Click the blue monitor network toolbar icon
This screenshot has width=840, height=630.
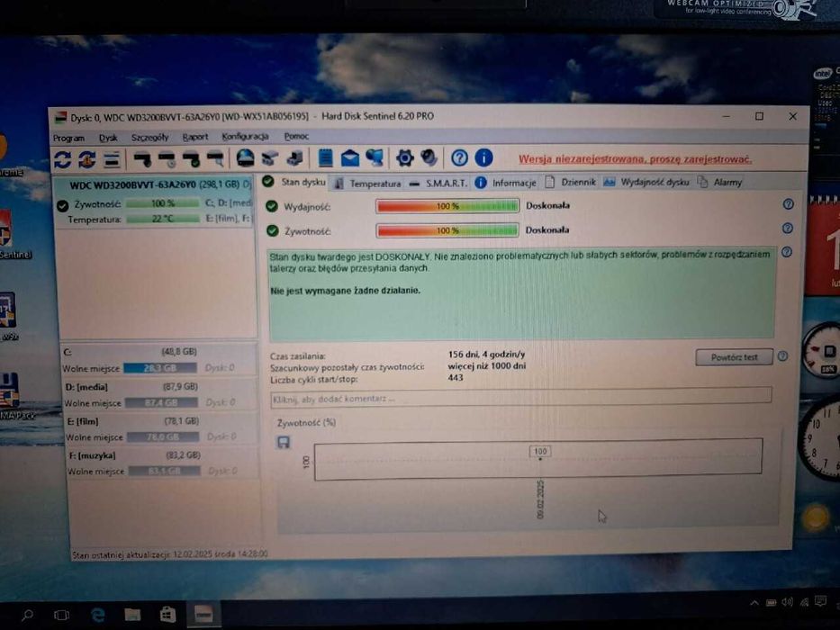(375, 157)
